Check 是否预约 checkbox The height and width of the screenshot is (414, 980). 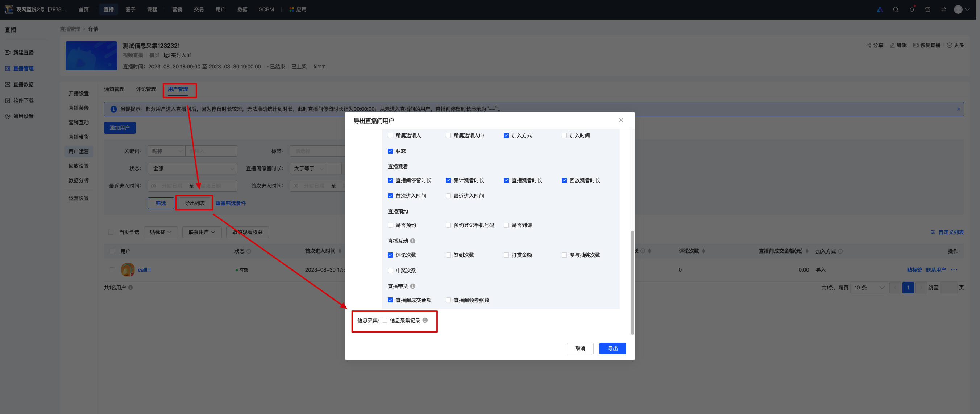coord(390,225)
